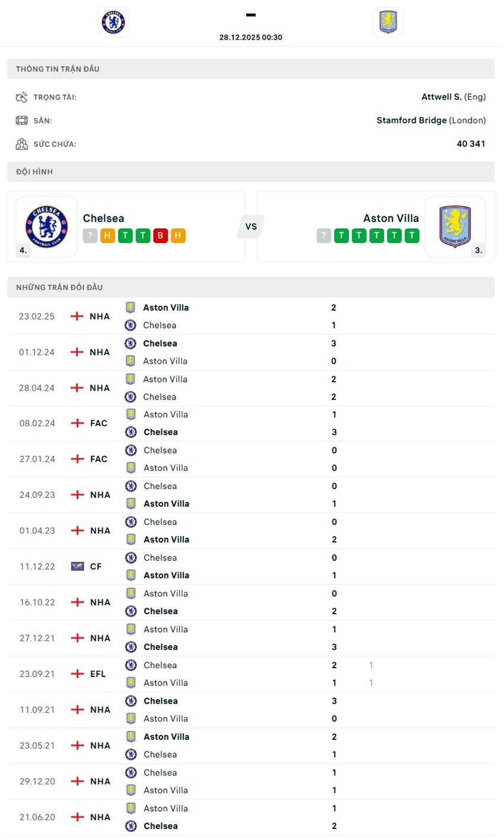This screenshot has height=839, width=504.
Task: Toggle the red B form badge for Chelsea
Action: pyautogui.click(x=160, y=235)
